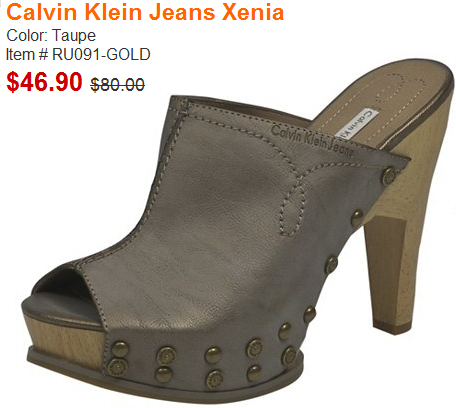The height and width of the screenshot is (408, 456).
Task: Click the white Calvin Klein insole label
Action: coord(356,124)
